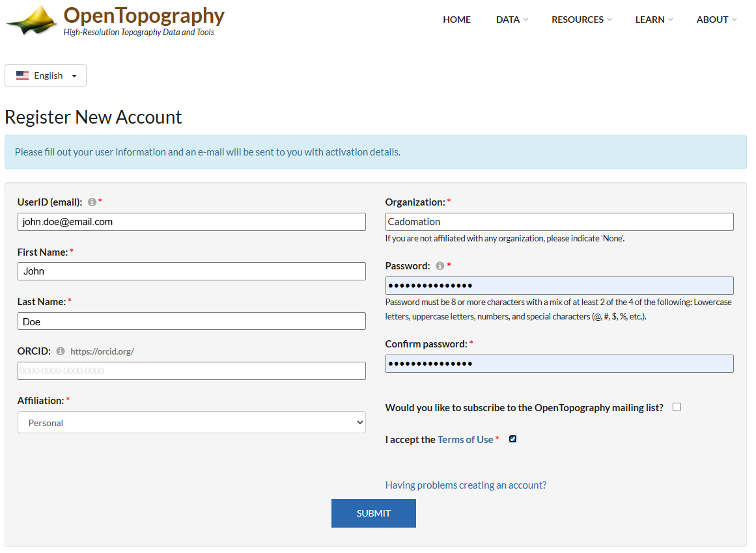Expand the LEARN menu
756x553 pixels.
click(654, 20)
